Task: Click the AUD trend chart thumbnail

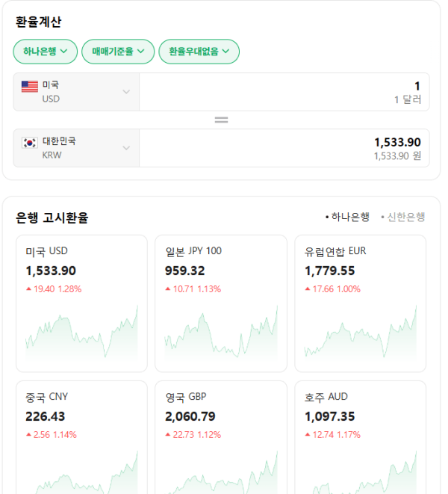Action: (x=360, y=472)
